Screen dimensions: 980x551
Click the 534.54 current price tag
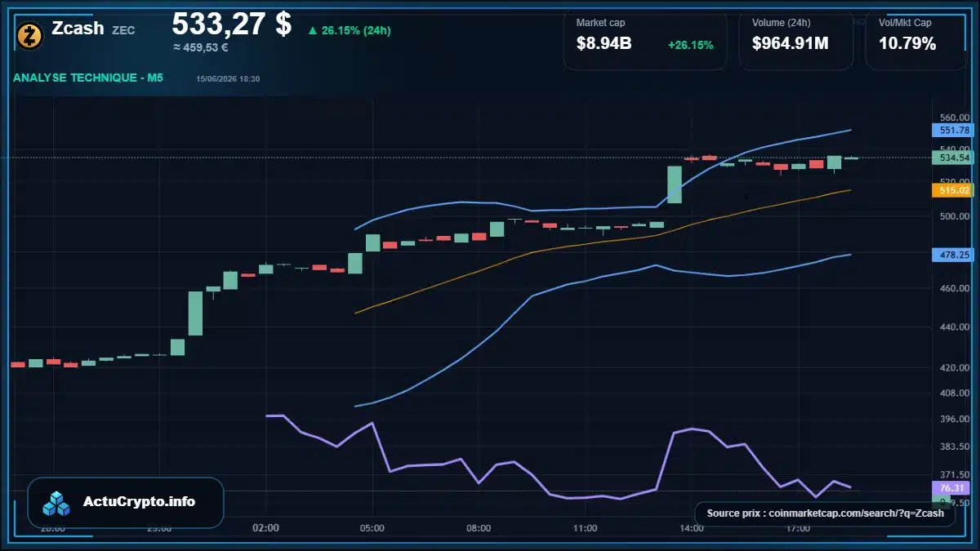point(952,158)
